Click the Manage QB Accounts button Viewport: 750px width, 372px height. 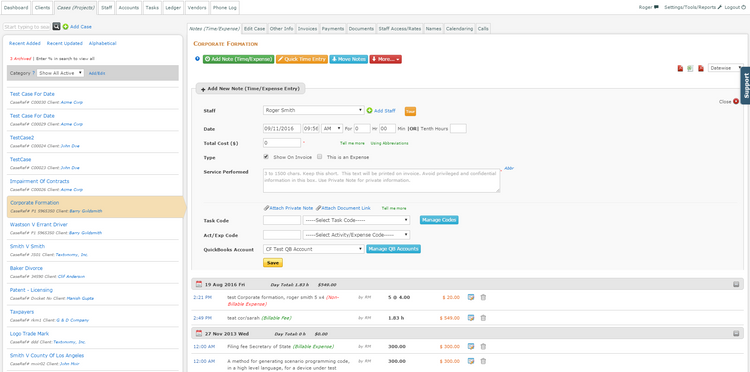click(393, 249)
